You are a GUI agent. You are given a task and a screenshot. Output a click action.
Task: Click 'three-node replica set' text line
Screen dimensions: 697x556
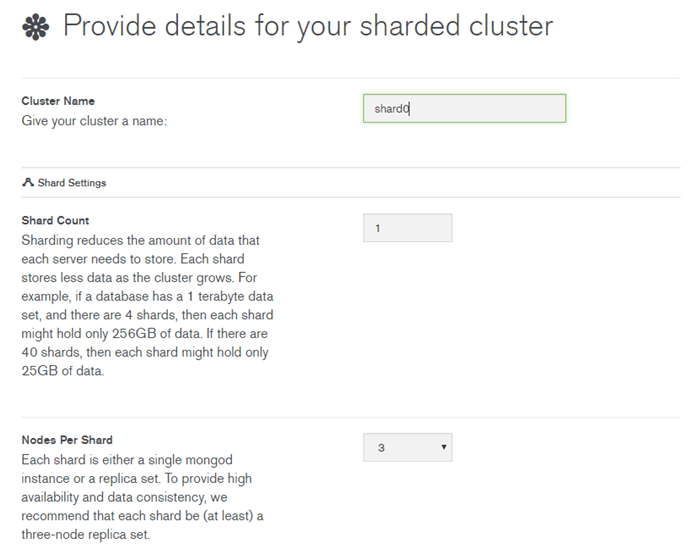(86, 534)
